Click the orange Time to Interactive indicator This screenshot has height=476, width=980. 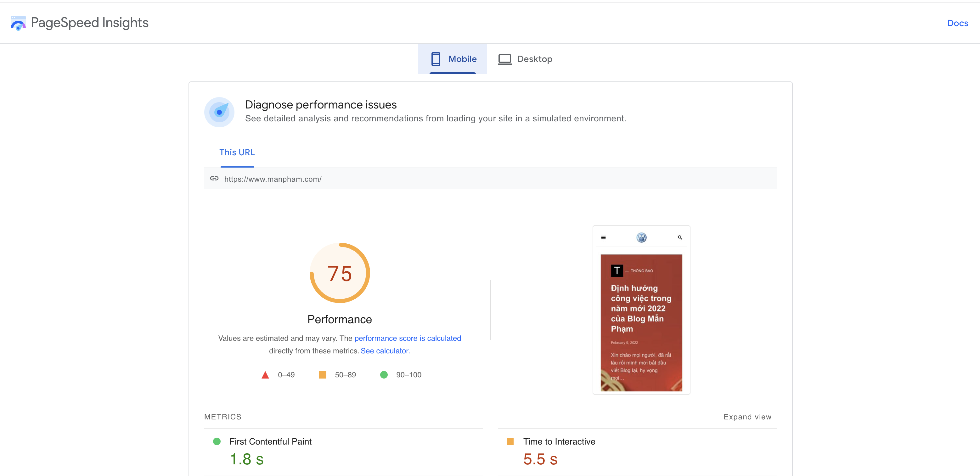point(510,441)
